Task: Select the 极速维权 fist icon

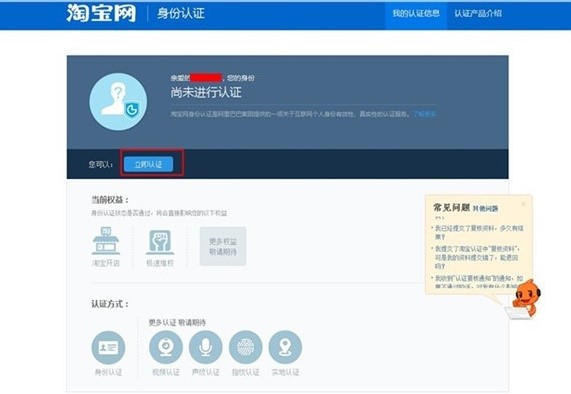Action: (160, 242)
